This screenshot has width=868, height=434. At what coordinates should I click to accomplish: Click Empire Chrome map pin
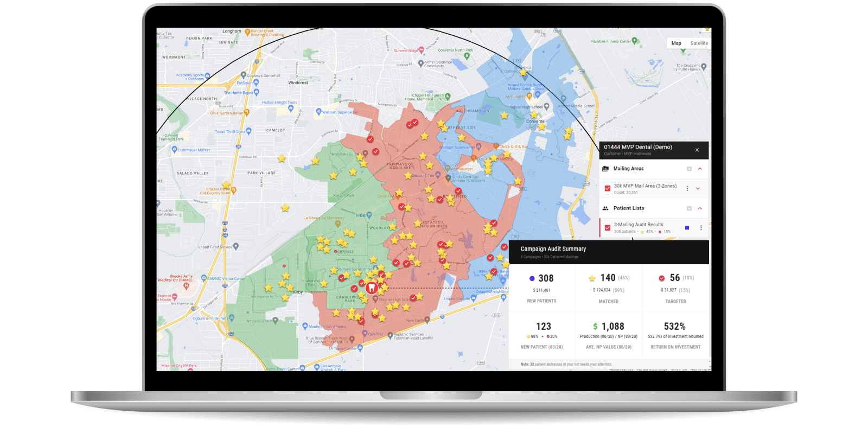coord(473,298)
